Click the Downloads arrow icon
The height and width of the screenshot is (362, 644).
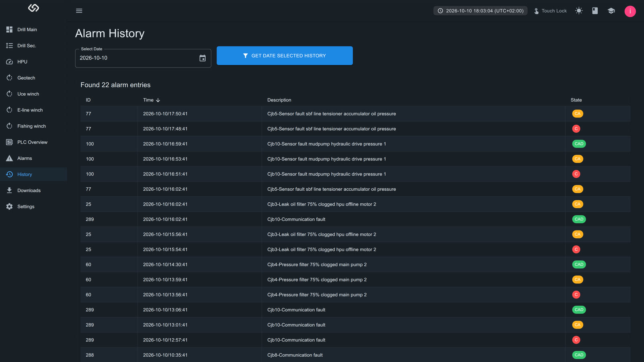click(9, 190)
